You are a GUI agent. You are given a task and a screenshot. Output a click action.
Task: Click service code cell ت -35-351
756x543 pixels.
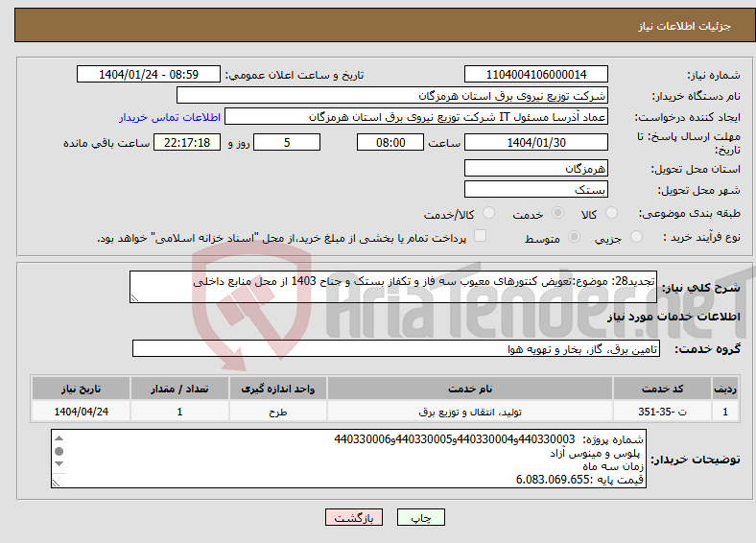pyautogui.click(x=663, y=412)
